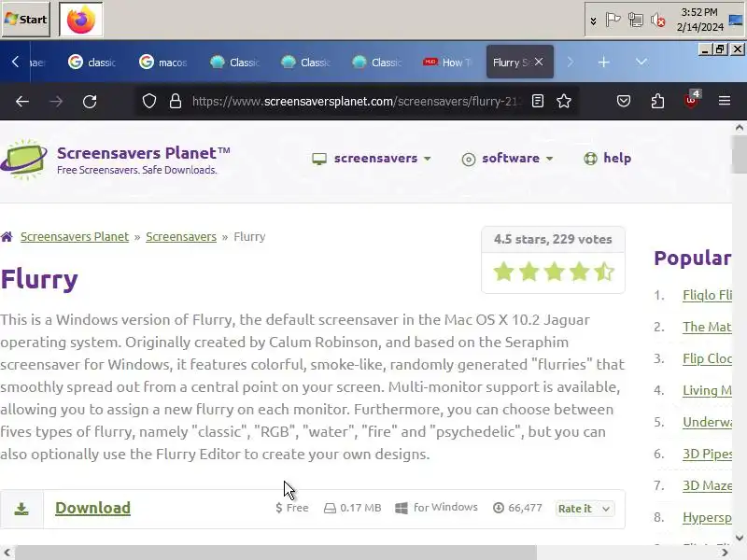Click the Download link
This screenshot has width=747, height=560.
click(x=92, y=508)
